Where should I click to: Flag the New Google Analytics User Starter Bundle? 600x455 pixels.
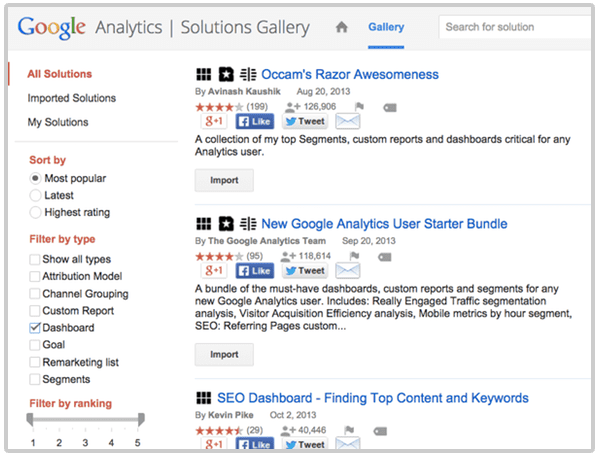pos(354,256)
